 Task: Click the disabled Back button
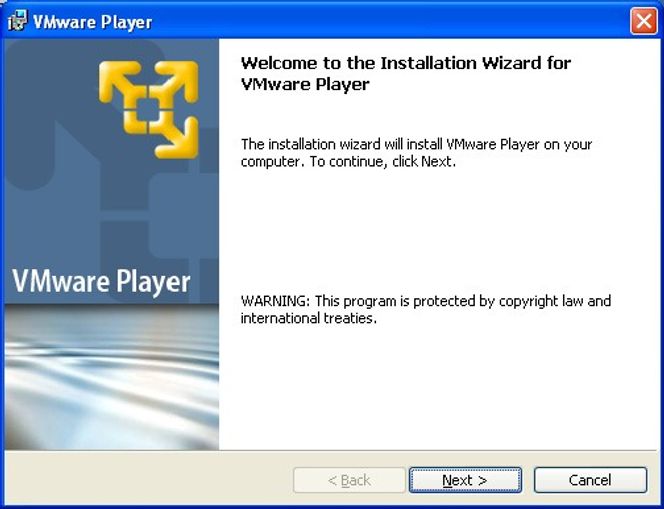(x=349, y=480)
